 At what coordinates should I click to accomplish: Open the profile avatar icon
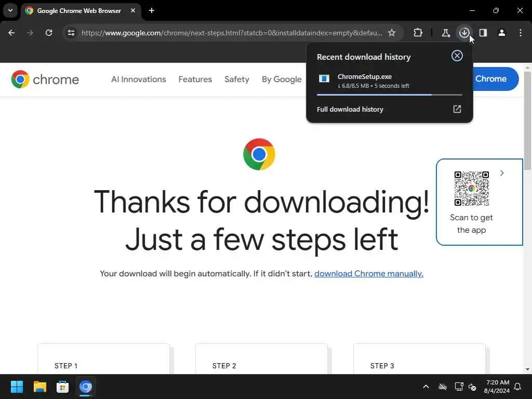point(502,33)
